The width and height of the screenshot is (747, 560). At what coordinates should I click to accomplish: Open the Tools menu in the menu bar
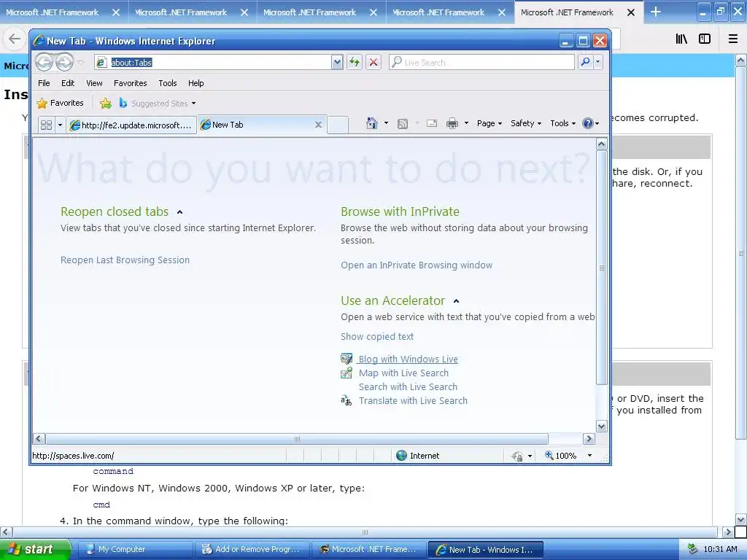tap(168, 83)
